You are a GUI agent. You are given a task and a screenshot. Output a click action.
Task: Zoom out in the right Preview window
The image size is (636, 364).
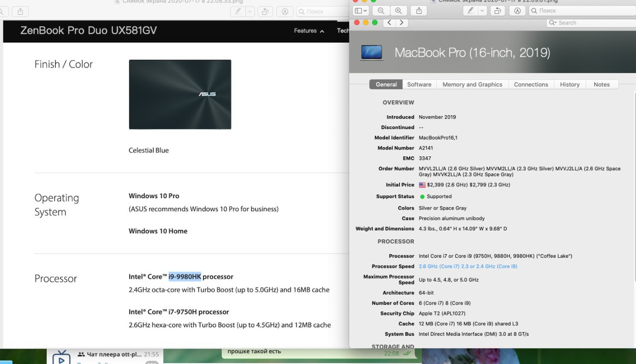(381, 10)
